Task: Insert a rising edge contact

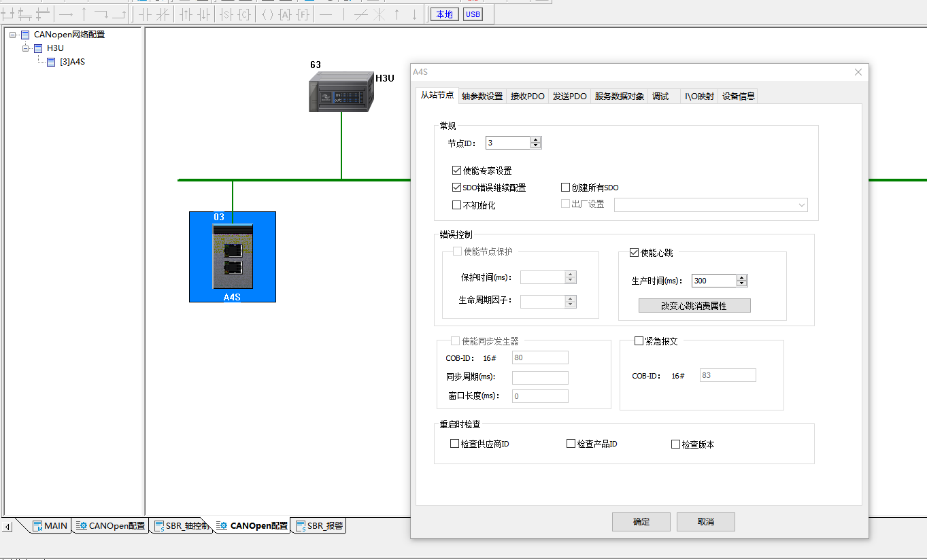Action: pos(186,14)
